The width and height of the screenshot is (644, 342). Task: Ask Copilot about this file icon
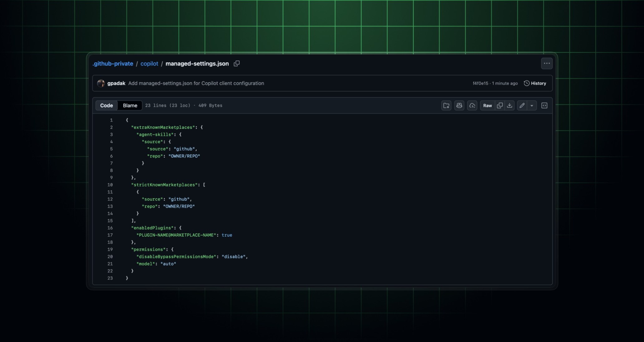[459, 105]
